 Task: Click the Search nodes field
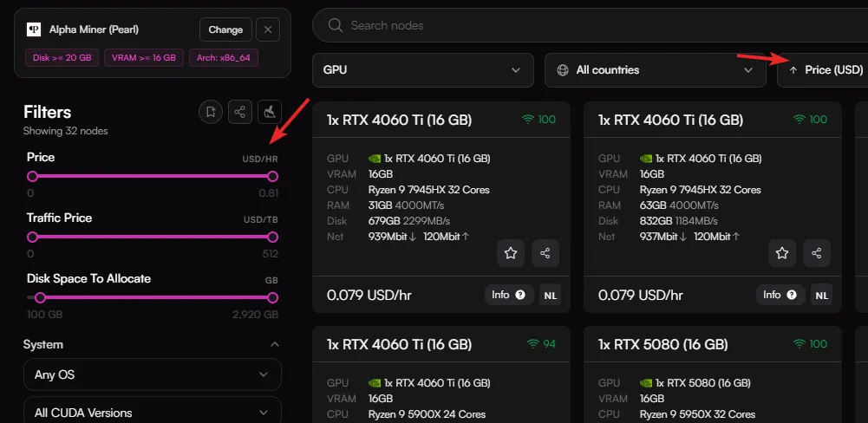590,25
